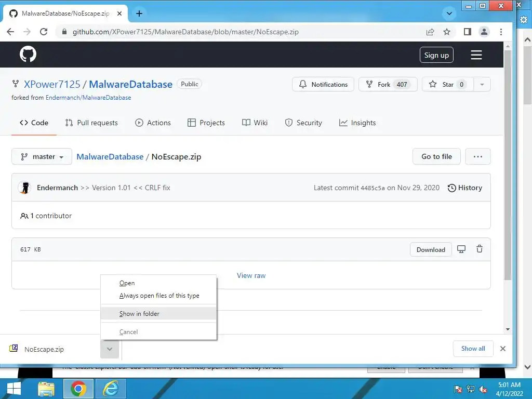
Task: Open the Windows Start button
Action: [x=14, y=389]
